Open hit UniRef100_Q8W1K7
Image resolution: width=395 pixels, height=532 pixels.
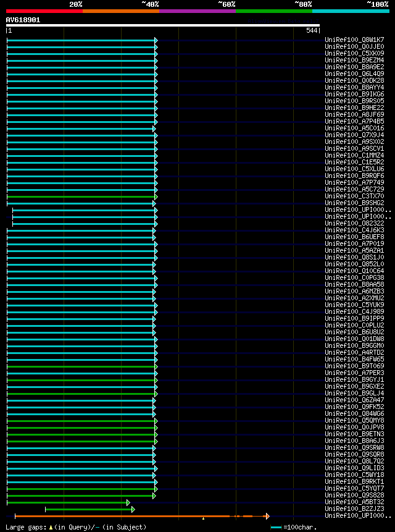(354, 40)
